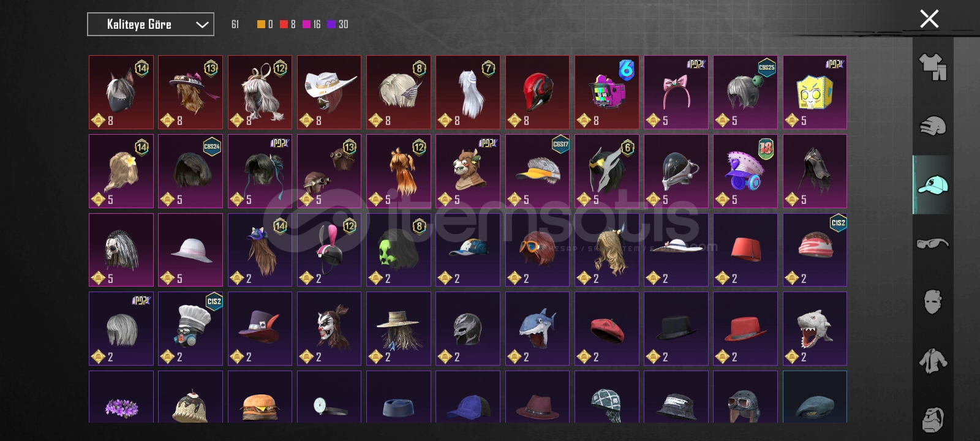
Task: Click the dropdown chevron arrow
Action: pyautogui.click(x=202, y=24)
